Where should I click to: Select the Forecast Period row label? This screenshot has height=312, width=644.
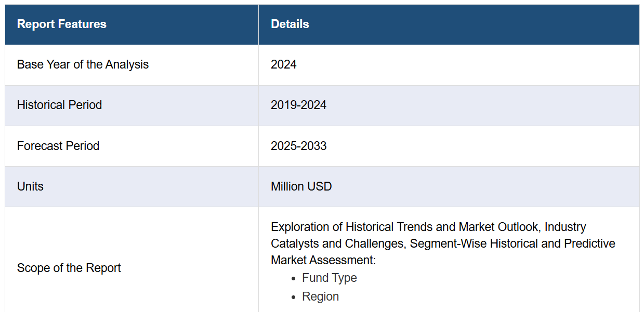(x=58, y=146)
